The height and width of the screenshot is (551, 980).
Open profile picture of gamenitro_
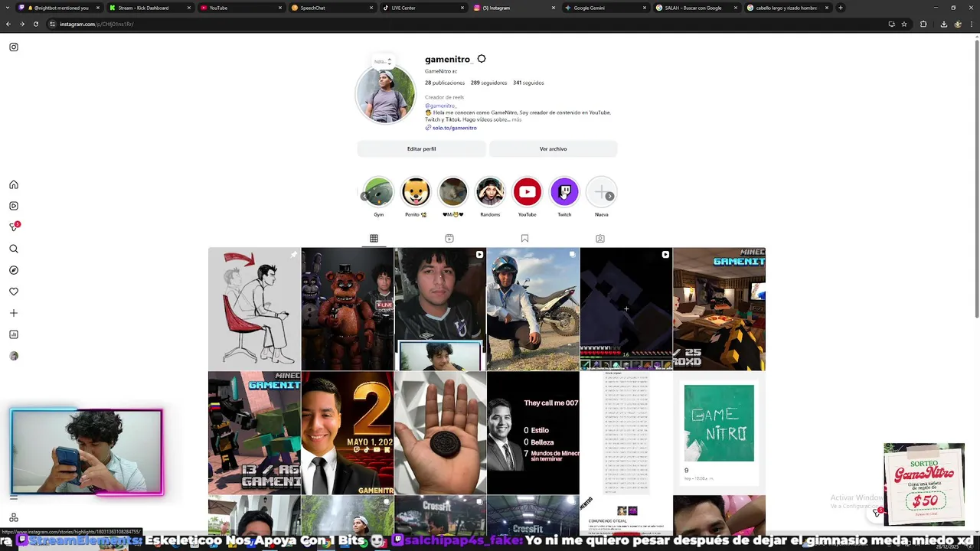coord(386,94)
